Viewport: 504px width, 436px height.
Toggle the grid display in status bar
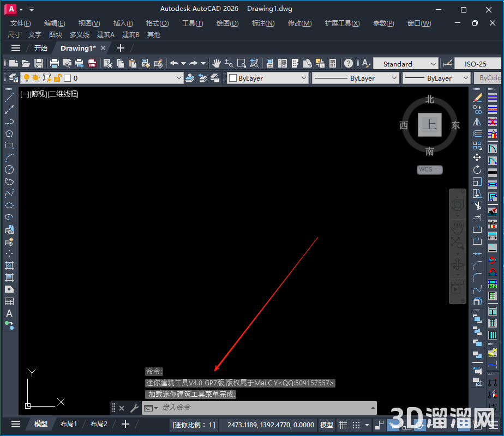pos(343,425)
